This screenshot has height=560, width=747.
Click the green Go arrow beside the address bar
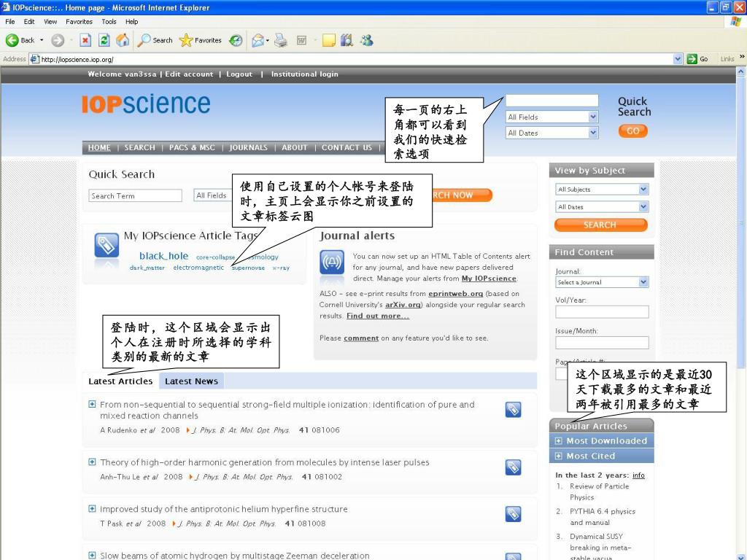click(692, 59)
